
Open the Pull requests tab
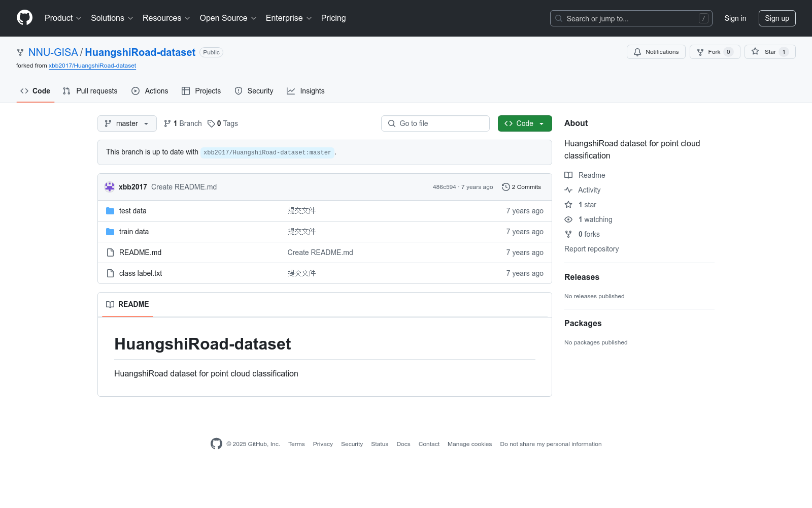click(90, 91)
